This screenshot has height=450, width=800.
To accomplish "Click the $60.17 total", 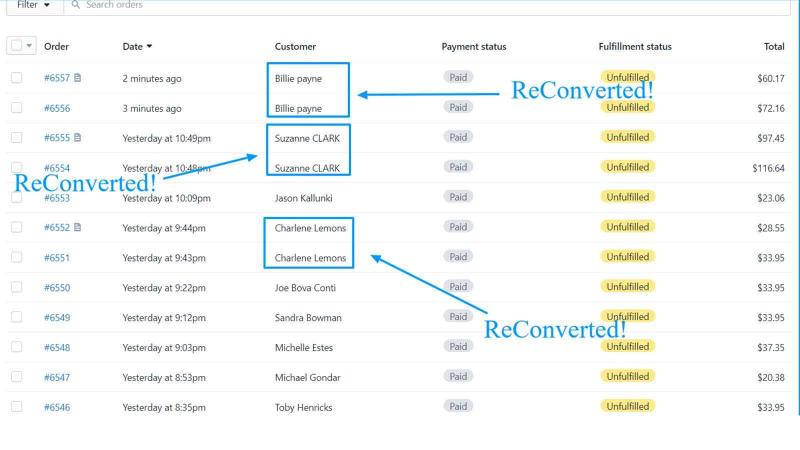I will pos(771,78).
